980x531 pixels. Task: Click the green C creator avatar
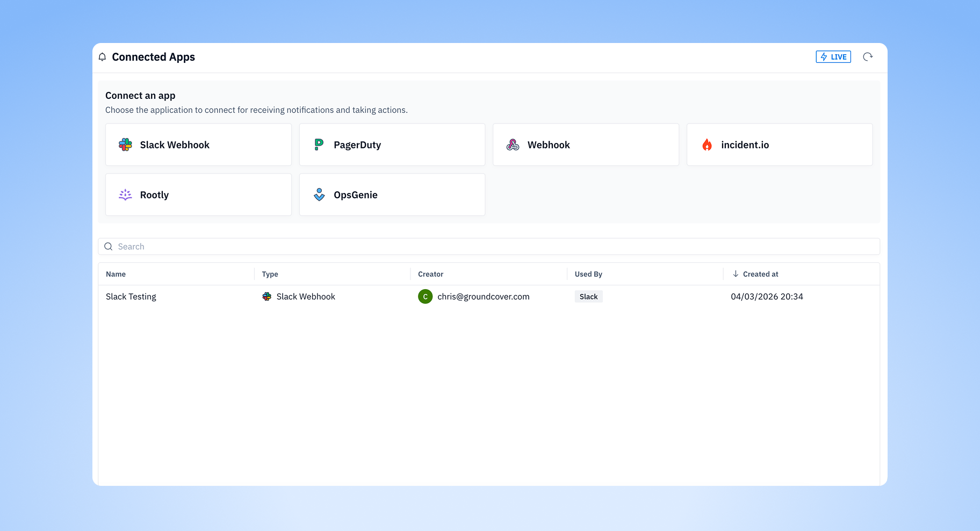point(425,297)
